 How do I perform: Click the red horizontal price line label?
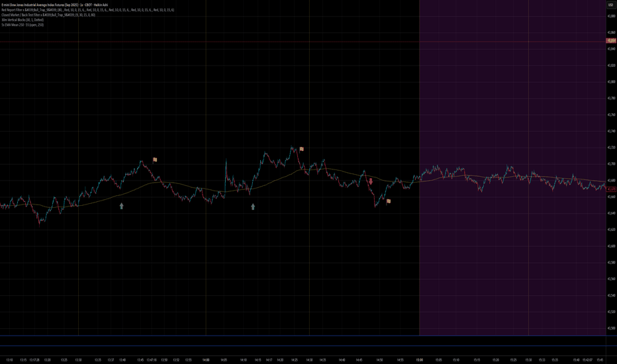pyautogui.click(x=612, y=41)
